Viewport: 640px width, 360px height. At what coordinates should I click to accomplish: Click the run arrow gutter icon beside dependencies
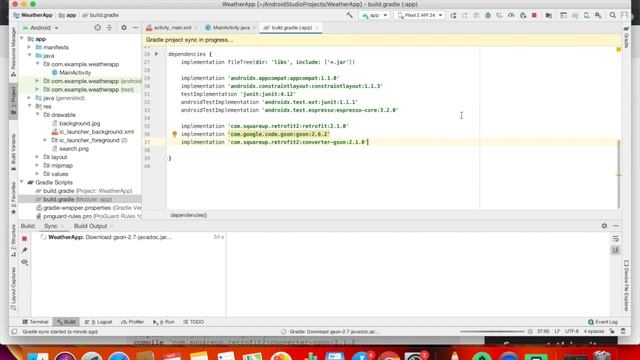(156, 54)
